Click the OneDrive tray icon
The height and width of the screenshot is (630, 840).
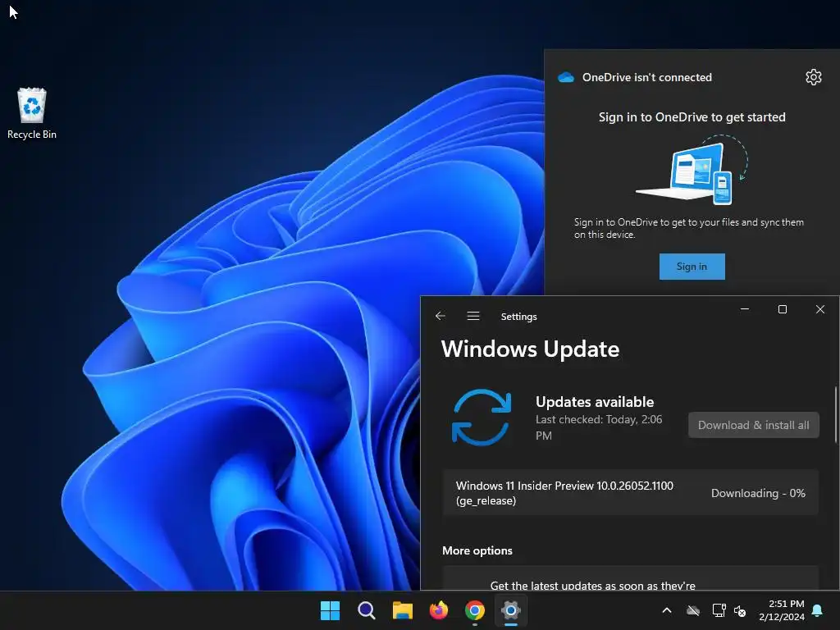click(x=693, y=610)
